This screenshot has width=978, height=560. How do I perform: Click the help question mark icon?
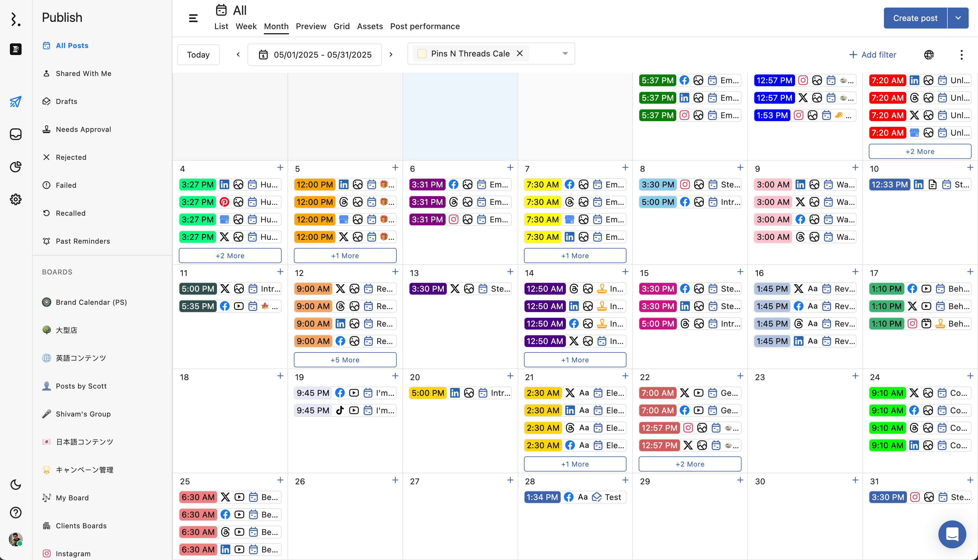point(16,512)
